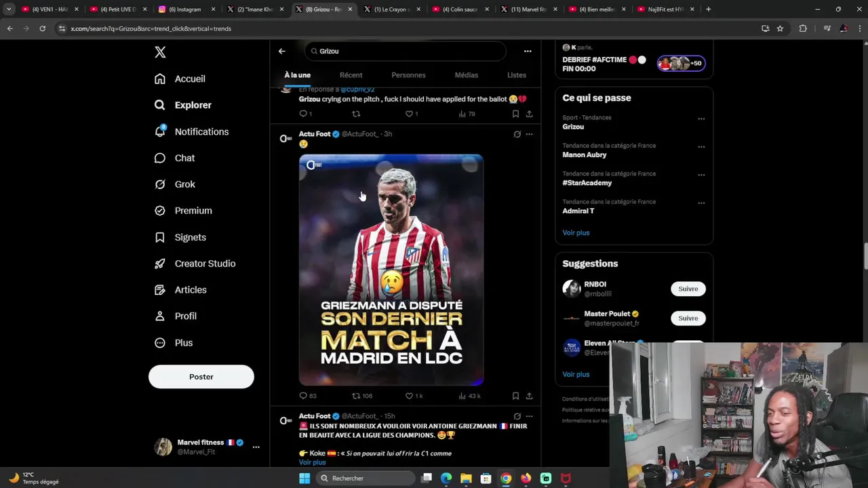Switch to Personnes tab
The width and height of the screenshot is (868, 488).
408,75
